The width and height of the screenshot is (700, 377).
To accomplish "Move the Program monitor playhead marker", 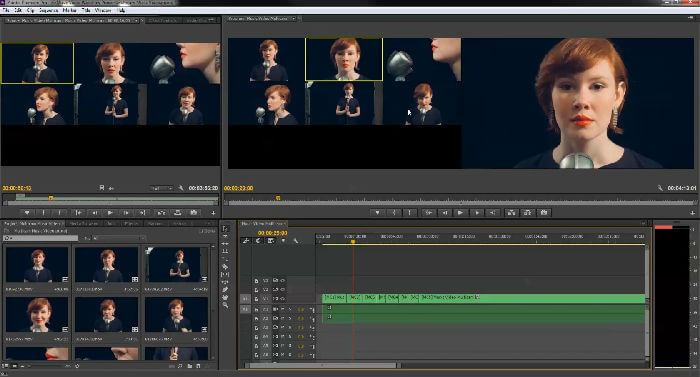I will [x=278, y=198].
